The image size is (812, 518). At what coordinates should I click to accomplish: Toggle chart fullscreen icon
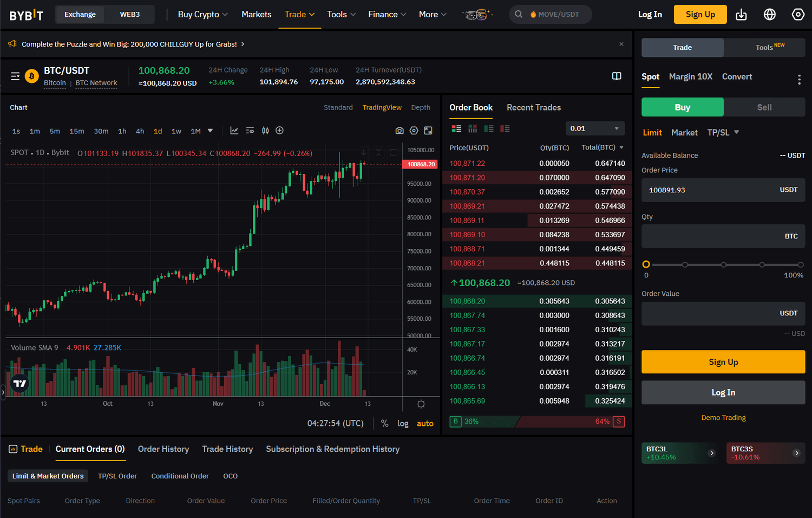tap(428, 131)
